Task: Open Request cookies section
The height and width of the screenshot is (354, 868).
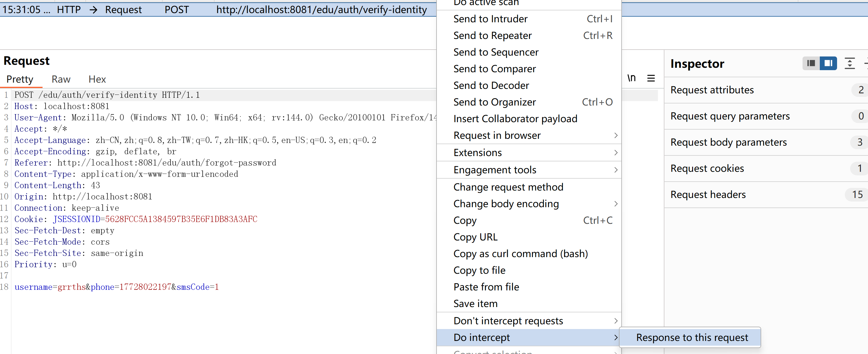Action: point(707,168)
